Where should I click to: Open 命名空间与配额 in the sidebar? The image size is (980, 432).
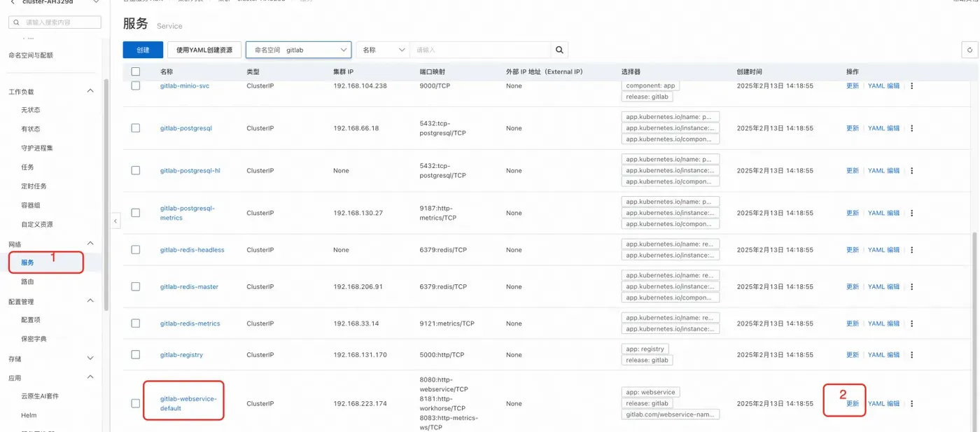pyautogui.click(x=31, y=55)
